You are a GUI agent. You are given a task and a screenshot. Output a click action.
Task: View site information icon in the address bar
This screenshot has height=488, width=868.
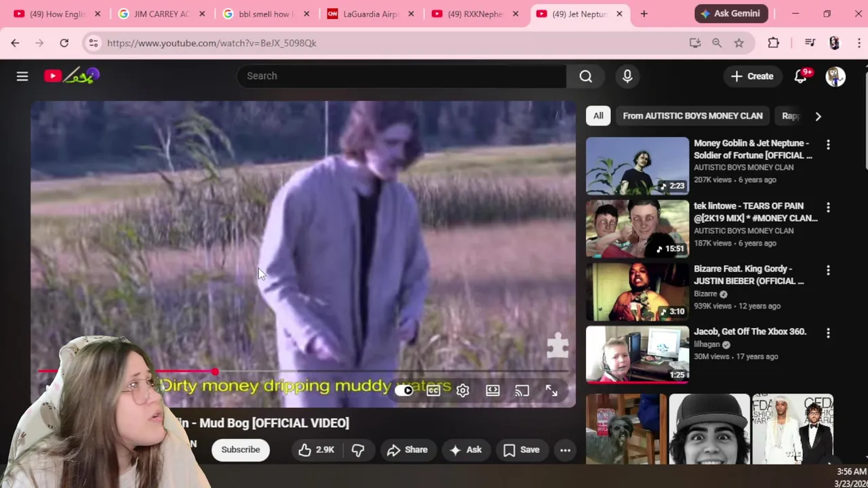point(94,43)
